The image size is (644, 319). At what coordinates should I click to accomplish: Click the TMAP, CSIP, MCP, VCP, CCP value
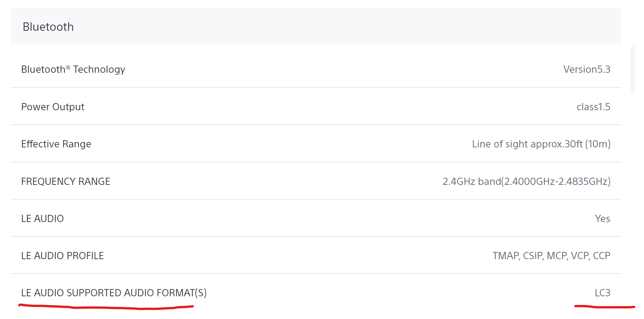(551, 256)
